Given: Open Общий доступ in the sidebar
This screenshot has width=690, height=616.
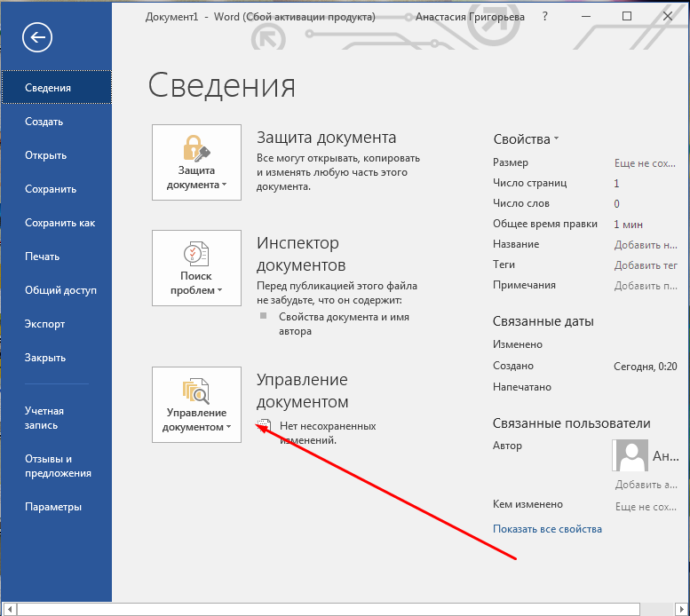Looking at the screenshot, I should tap(56, 290).
